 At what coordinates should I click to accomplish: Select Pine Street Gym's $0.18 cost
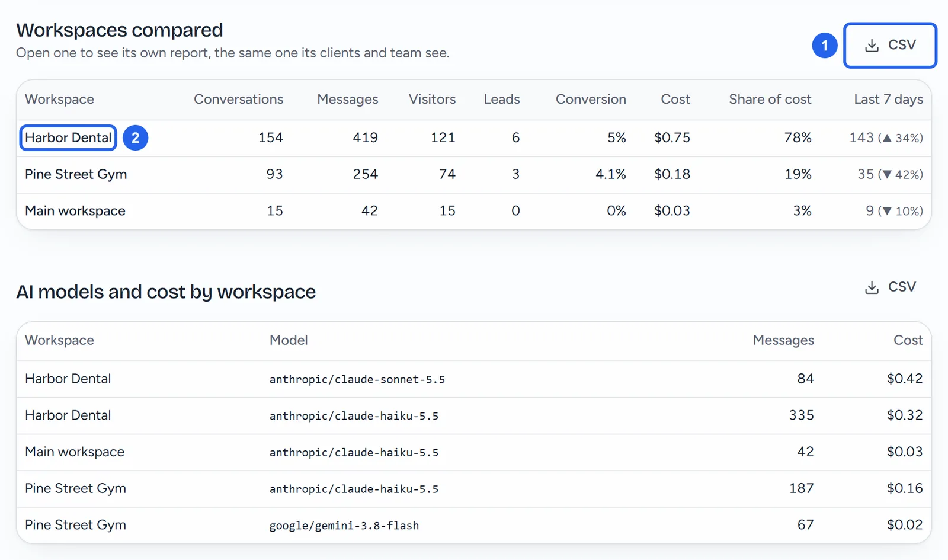(x=672, y=174)
